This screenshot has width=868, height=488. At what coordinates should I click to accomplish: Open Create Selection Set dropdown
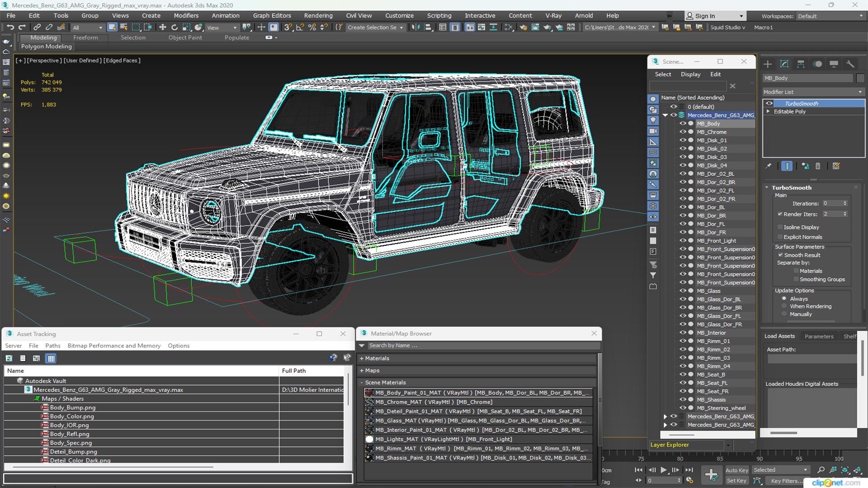[x=375, y=28]
